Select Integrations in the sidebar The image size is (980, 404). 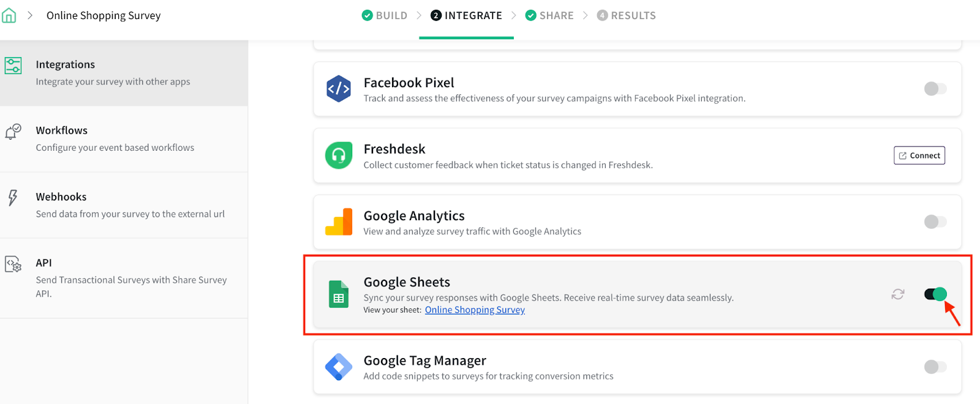tap(124, 73)
